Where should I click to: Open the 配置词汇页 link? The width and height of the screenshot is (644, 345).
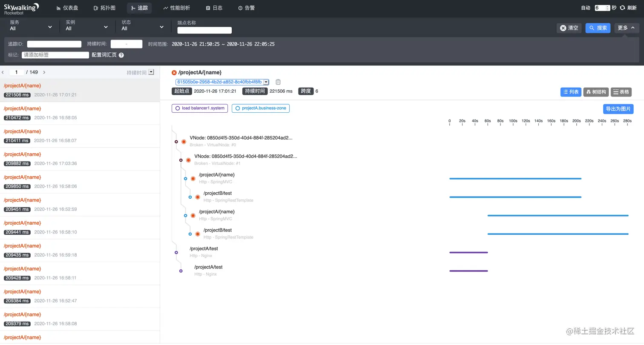tap(104, 55)
